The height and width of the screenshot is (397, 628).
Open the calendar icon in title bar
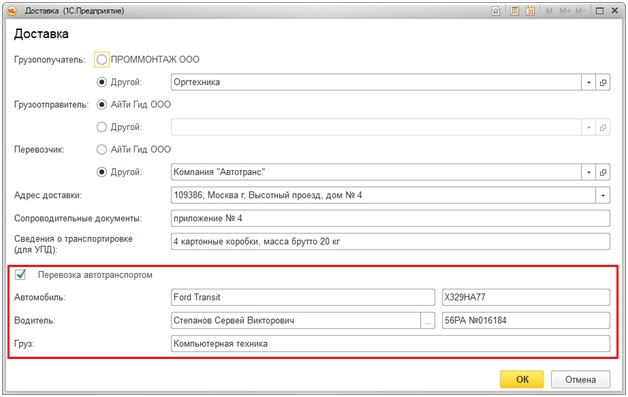coord(530,11)
